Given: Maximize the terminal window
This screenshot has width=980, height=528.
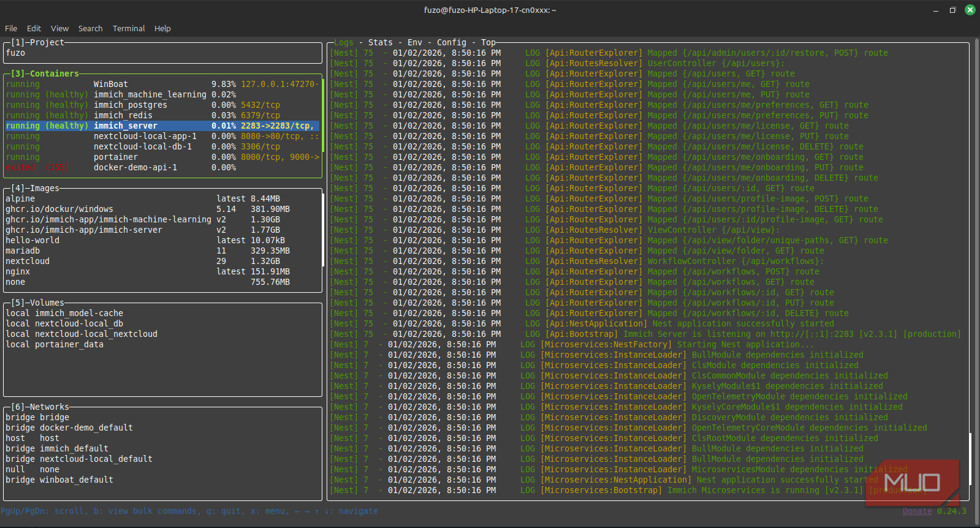Looking at the screenshot, I should pyautogui.click(x=952, y=10).
